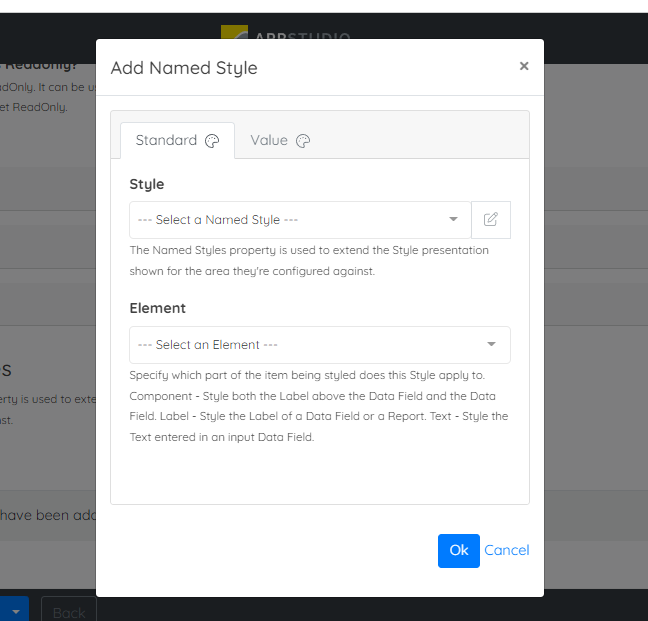Click the Add Named Style title
The width and height of the screenshot is (648, 621).
tap(184, 68)
